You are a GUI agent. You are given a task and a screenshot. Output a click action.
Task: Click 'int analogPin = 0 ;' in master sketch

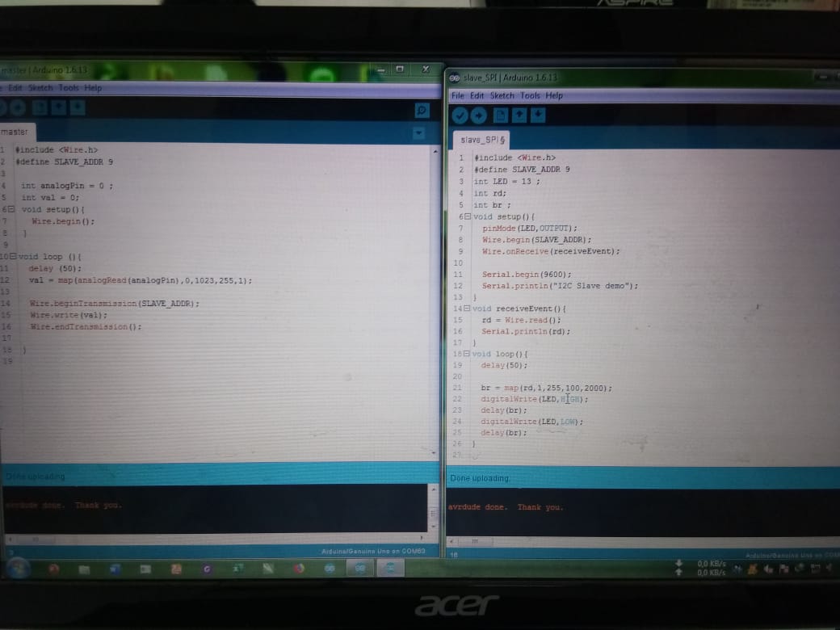coord(67,186)
